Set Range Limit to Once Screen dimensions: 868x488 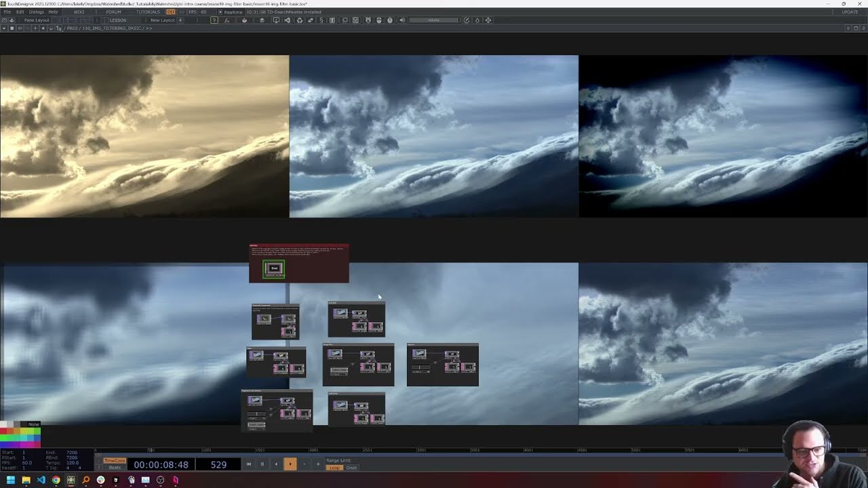(351, 468)
